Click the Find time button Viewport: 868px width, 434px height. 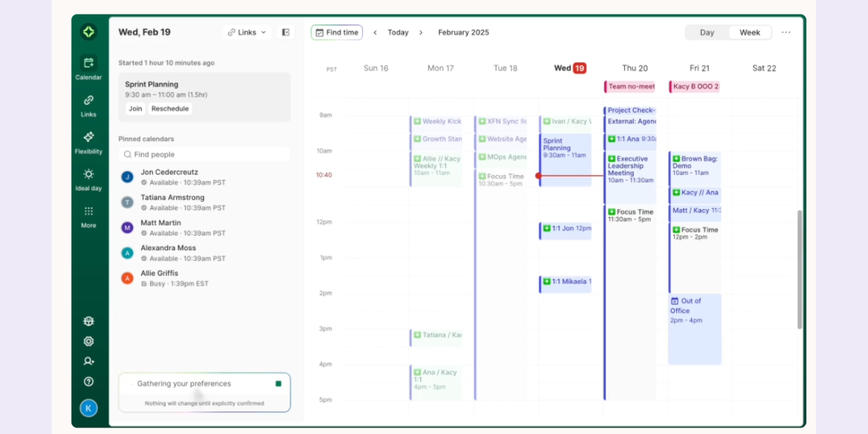click(336, 32)
